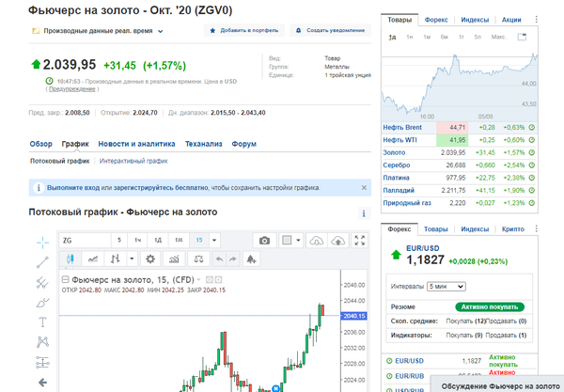Viewport: 564px width, 392px height.
Task: Collapse the chart legend minus box
Action: tap(65, 279)
